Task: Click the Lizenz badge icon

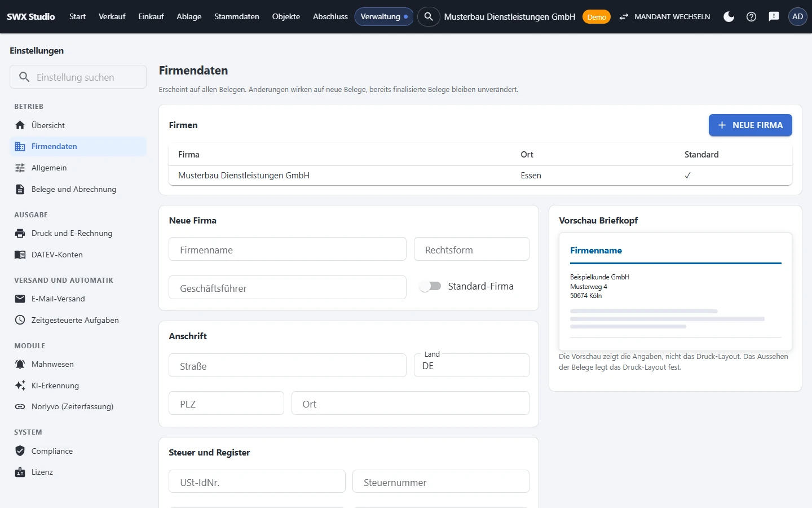Action: 20,472
